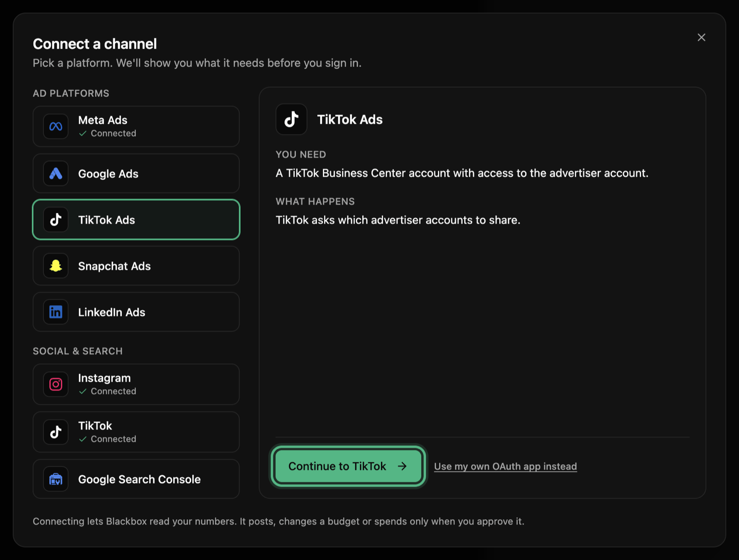Click Connected status under social TikTok
The height and width of the screenshot is (560, 739).
114,439
